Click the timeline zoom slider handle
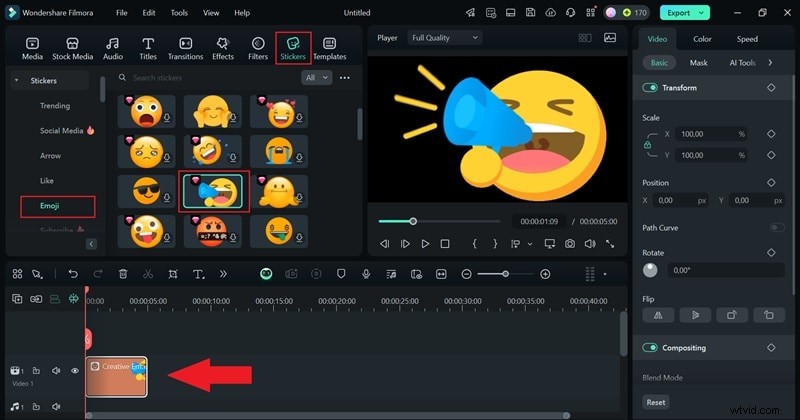 (505, 274)
